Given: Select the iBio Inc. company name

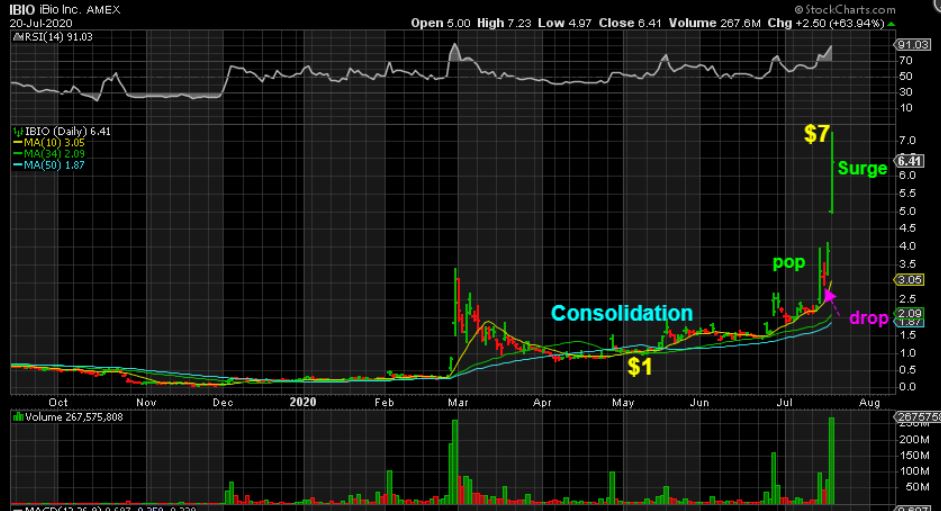Looking at the screenshot, I should (60, 10).
